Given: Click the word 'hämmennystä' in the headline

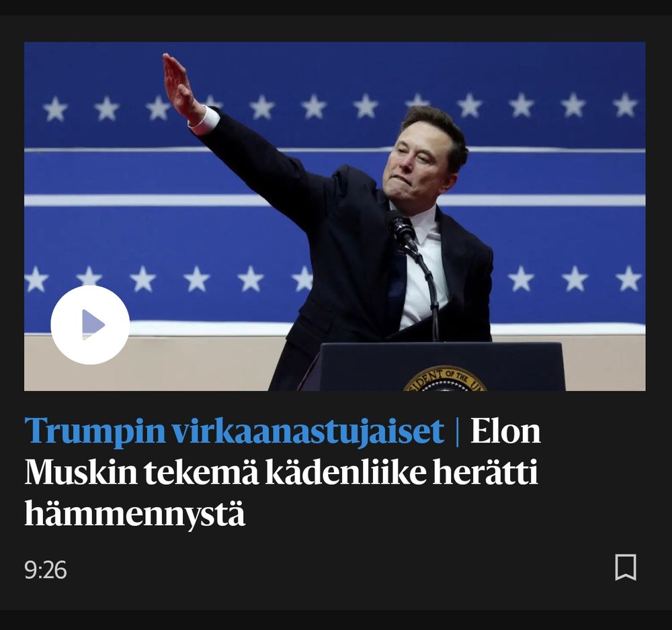Looking at the screenshot, I should click(134, 512).
